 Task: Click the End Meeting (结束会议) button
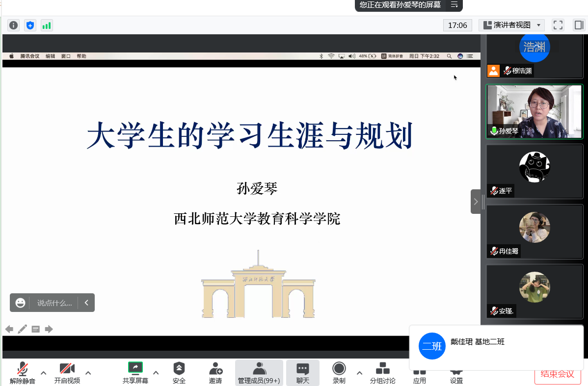click(x=557, y=374)
